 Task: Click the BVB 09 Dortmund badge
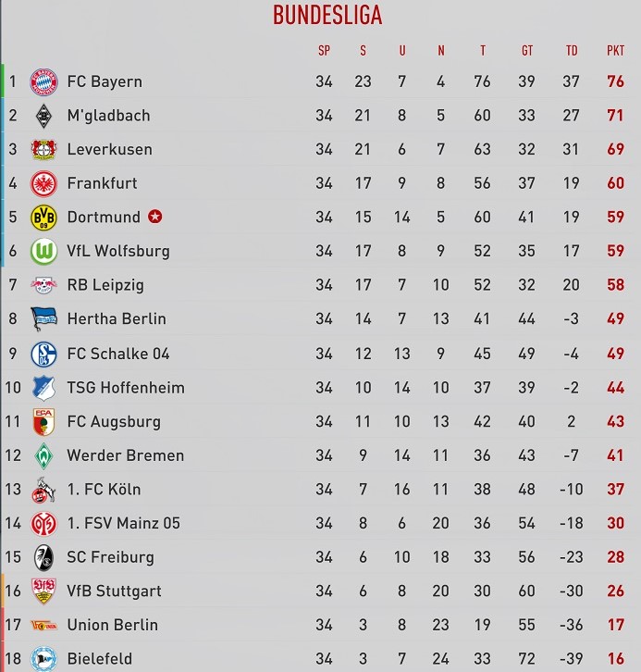(x=43, y=218)
